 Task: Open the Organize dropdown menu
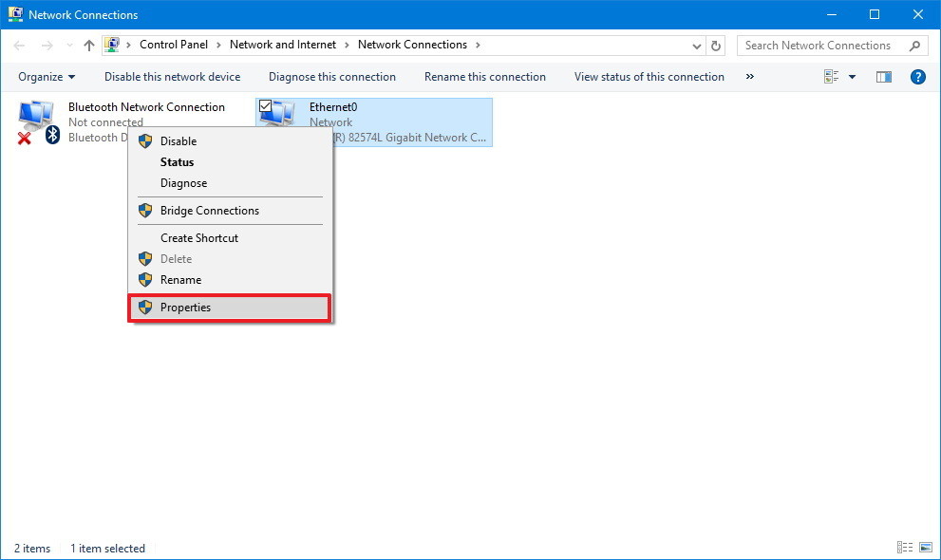point(46,77)
